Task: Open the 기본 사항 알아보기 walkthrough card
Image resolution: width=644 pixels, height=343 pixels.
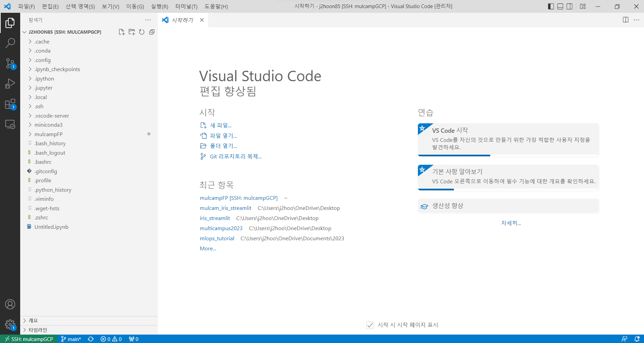Action: click(x=508, y=177)
